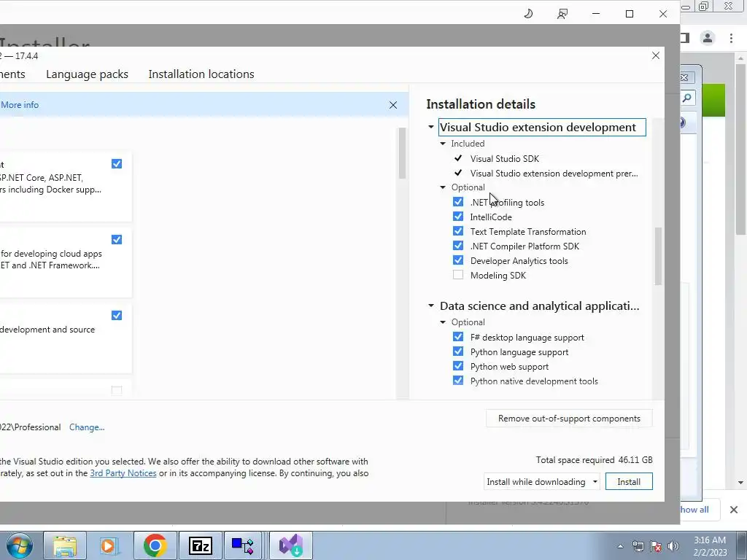The height and width of the screenshot is (560, 747).
Task: Select Data science and analytical heading
Action: (539, 306)
